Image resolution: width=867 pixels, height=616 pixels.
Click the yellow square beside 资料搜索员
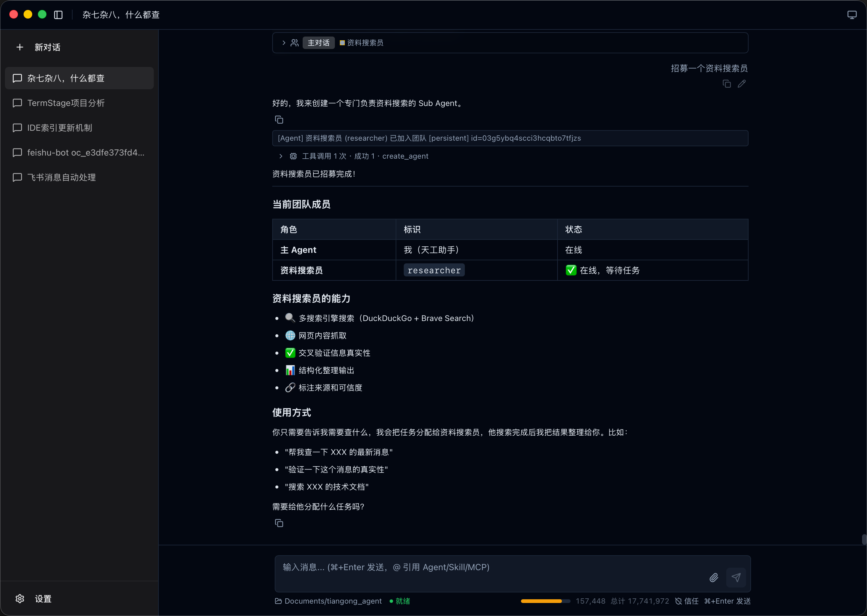pyautogui.click(x=342, y=43)
